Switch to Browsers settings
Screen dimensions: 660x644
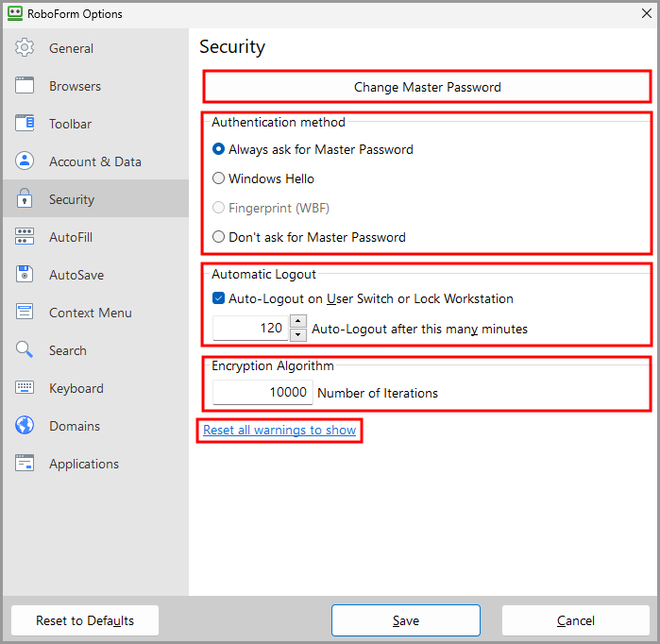point(96,85)
